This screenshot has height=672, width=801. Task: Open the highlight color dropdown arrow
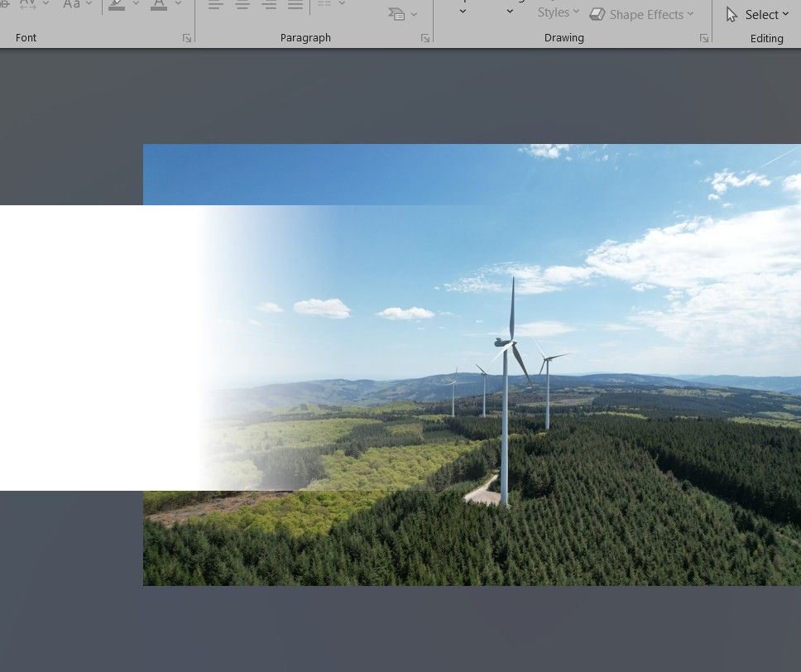[x=136, y=3]
